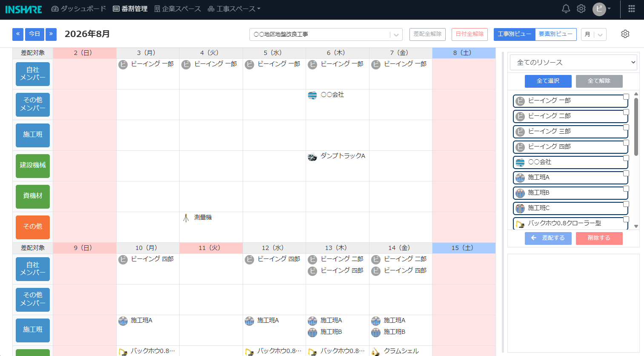Open user avatar account dropdown
The image size is (644, 356).
(601, 9)
